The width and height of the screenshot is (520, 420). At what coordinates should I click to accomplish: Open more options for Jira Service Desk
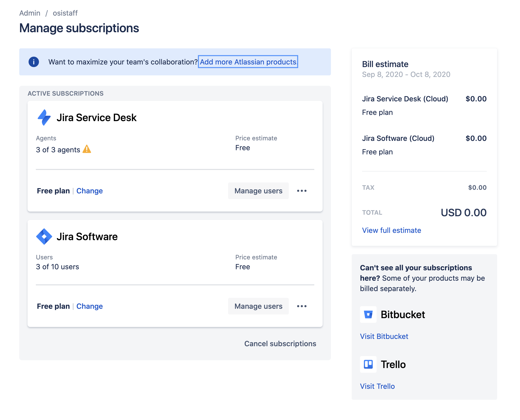pos(302,191)
